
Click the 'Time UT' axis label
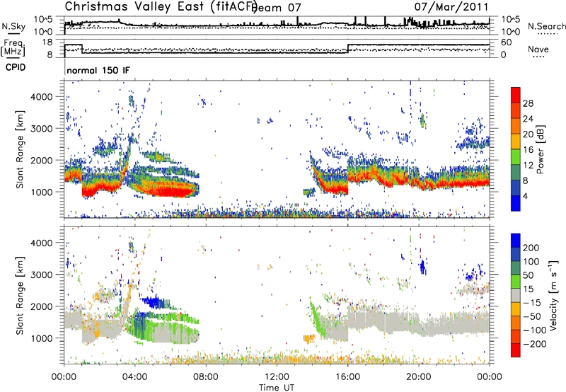(277, 388)
